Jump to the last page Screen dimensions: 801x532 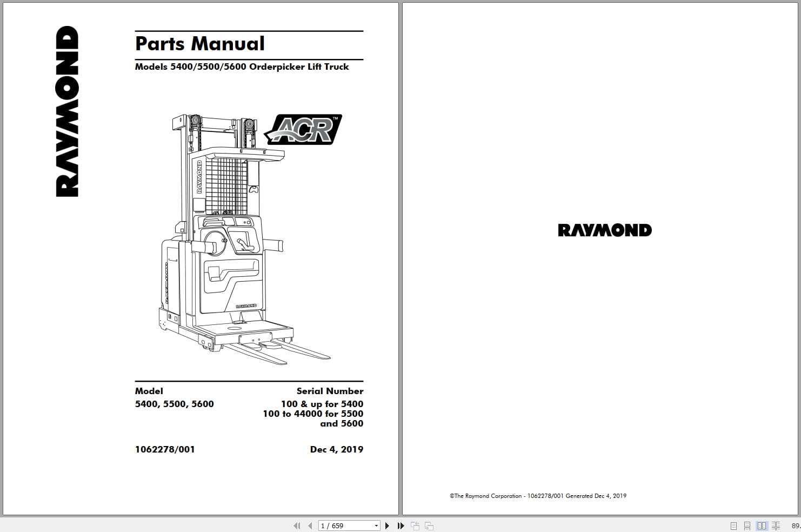(x=401, y=526)
